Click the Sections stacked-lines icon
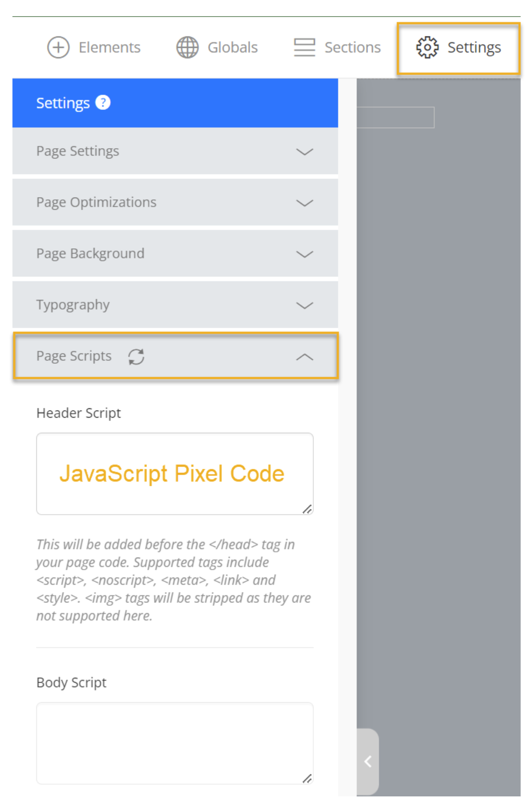532x812 pixels. [304, 47]
